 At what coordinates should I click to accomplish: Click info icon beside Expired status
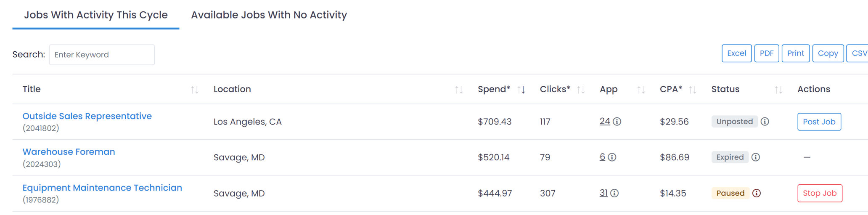tap(756, 157)
